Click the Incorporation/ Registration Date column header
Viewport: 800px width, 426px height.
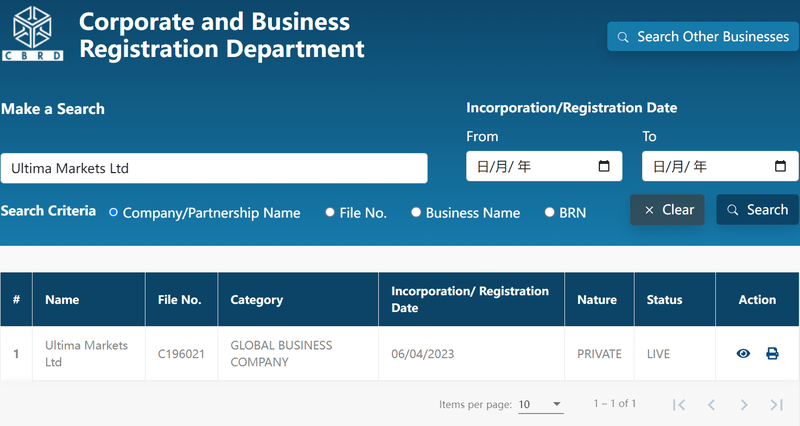coord(470,299)
